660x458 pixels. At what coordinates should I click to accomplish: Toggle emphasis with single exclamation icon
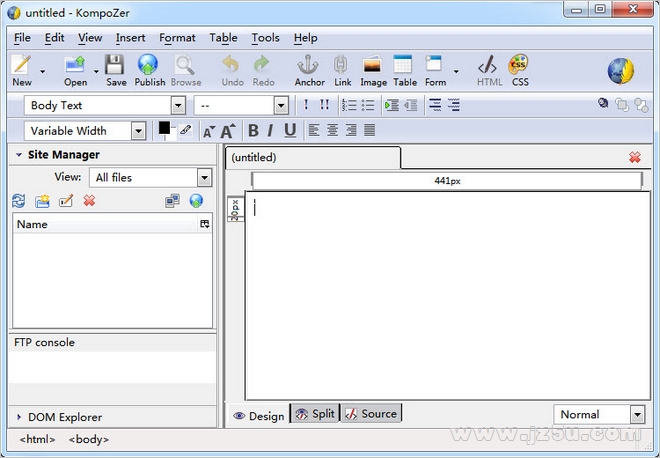click(x=306, y=105)
